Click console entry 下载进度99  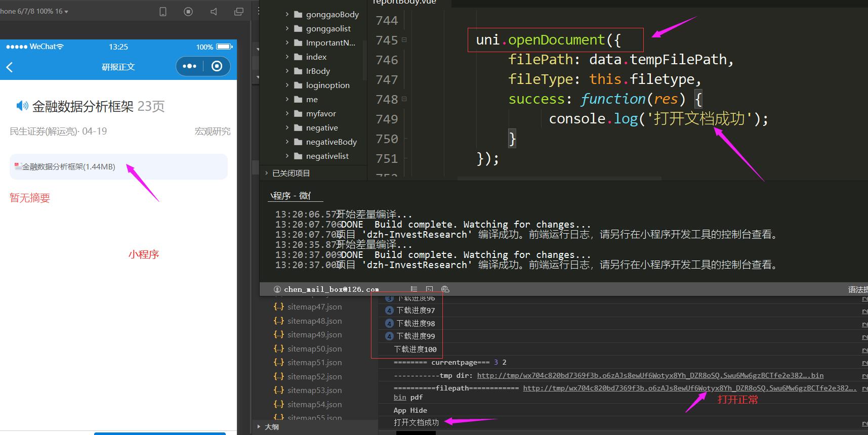click(x=416, y=336)
